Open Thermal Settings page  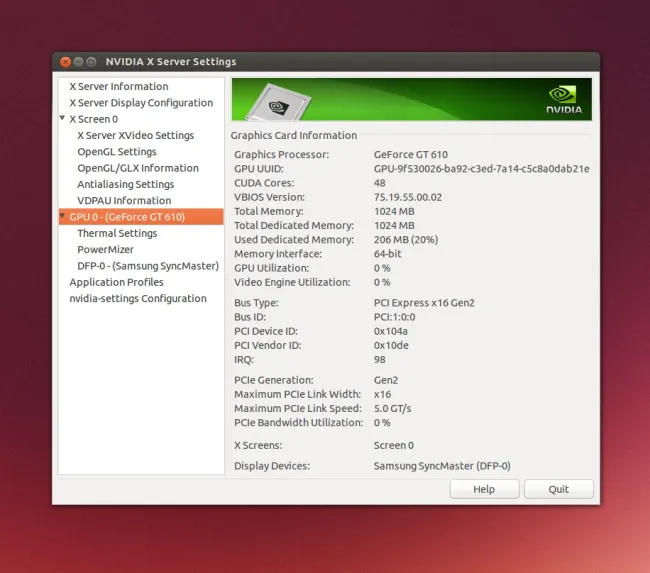[117, 233]
